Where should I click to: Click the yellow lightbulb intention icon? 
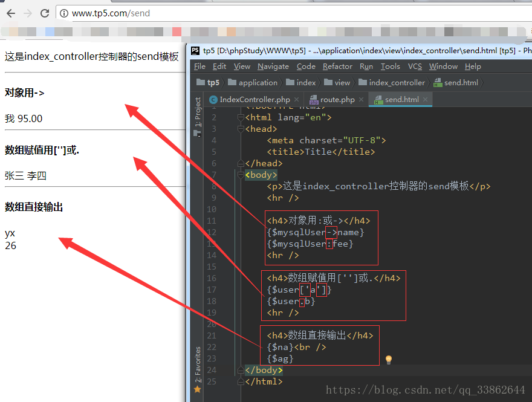tap(389, 360)
